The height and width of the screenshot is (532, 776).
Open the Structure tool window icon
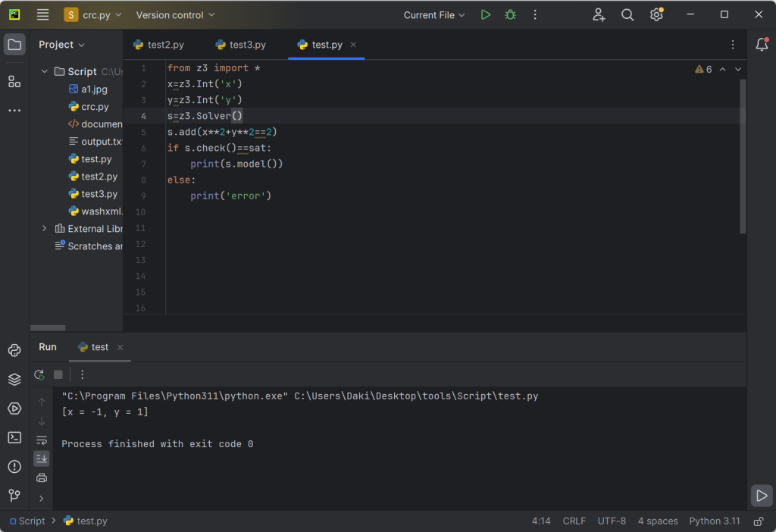click(14, 81)
